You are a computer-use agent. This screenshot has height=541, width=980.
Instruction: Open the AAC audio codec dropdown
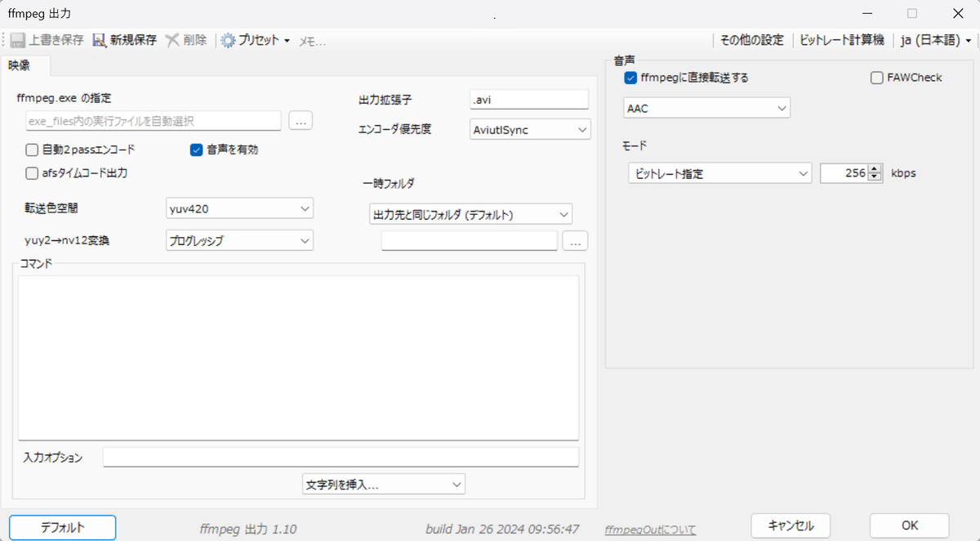coord(706,108)
